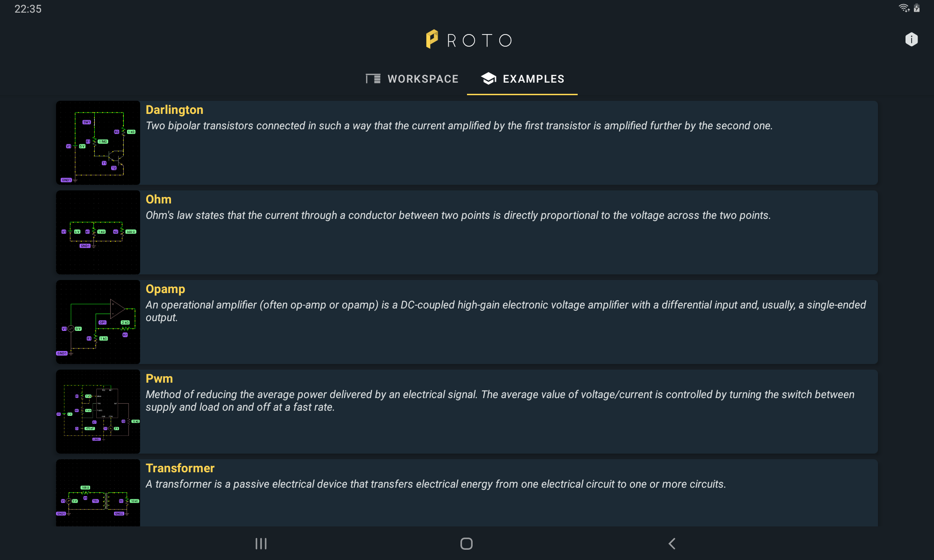
Task: Tap the Wi-Fi status icon
Action: [x=904, y=8]
